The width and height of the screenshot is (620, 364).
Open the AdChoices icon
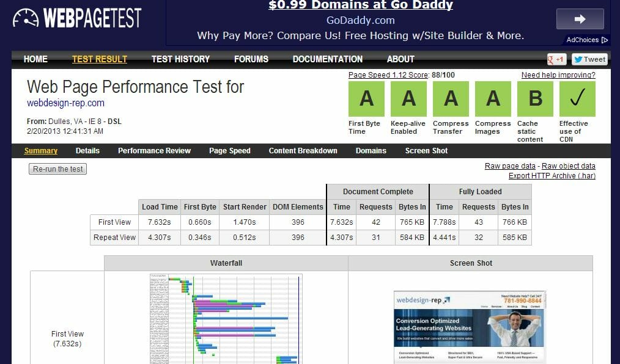click(604, 40)
